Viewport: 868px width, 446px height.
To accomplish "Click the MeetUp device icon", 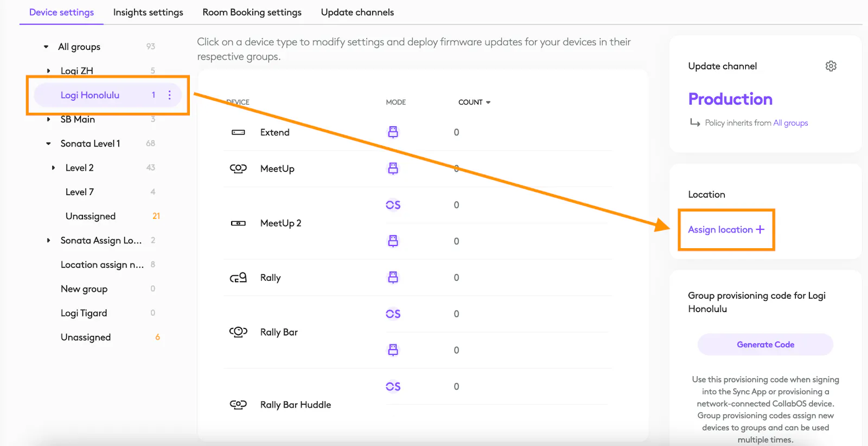I will coord(238,169).
